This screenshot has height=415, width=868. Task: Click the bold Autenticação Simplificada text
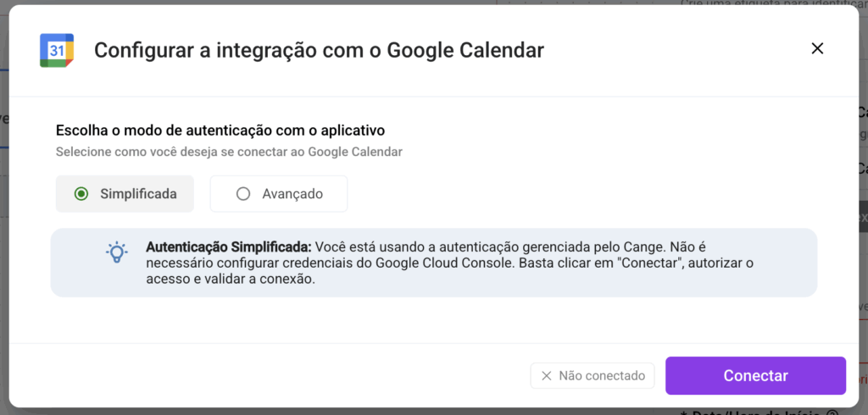(x=229, y=247)
